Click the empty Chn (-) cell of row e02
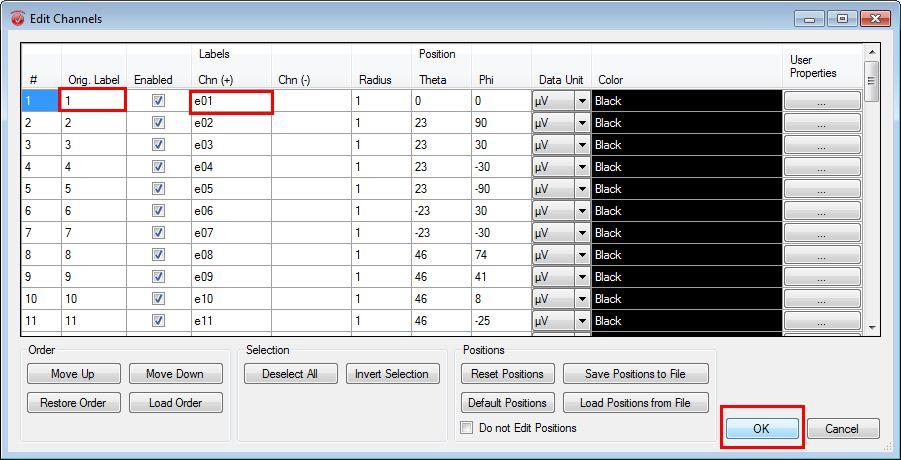This screenshot has height=460, width=901. click(311, 123)
